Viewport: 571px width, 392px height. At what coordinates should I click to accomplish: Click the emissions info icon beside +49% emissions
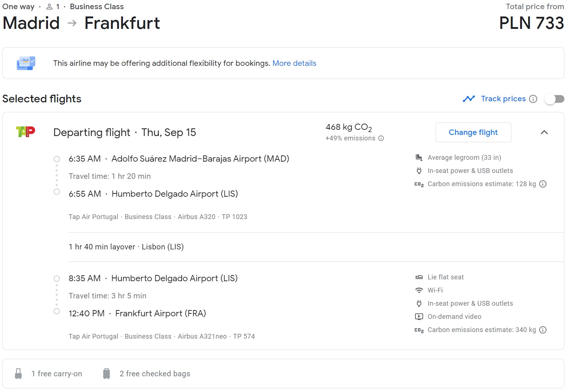pos(381,138)
